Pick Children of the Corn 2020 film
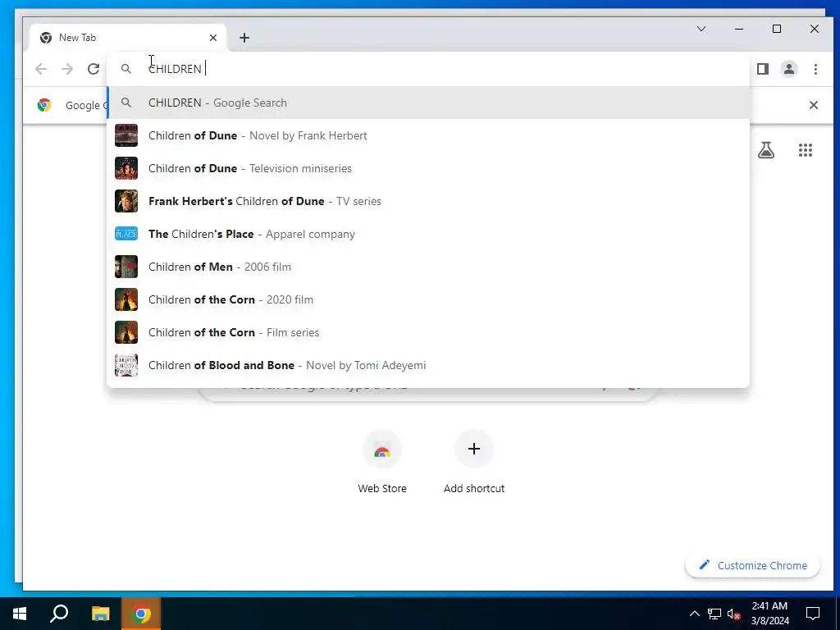Image resolution: width=840 pixels, height=630 pixels. tap(428, 299)
